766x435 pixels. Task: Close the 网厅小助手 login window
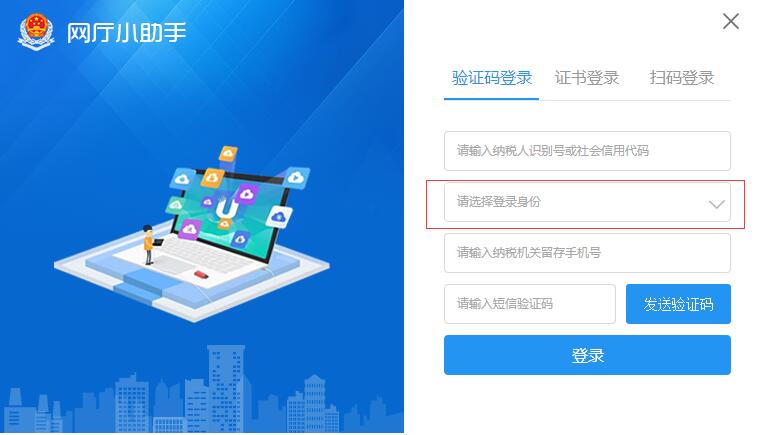pos(730,21)
